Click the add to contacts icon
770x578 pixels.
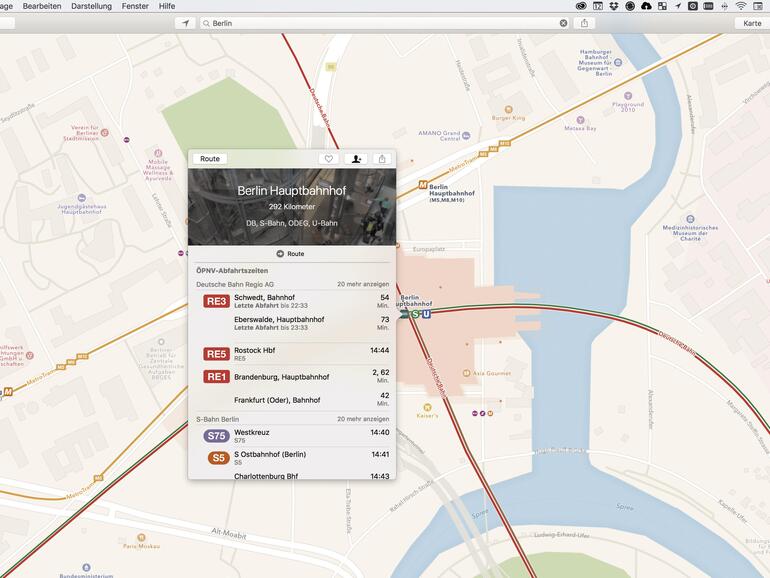point(356,159)
